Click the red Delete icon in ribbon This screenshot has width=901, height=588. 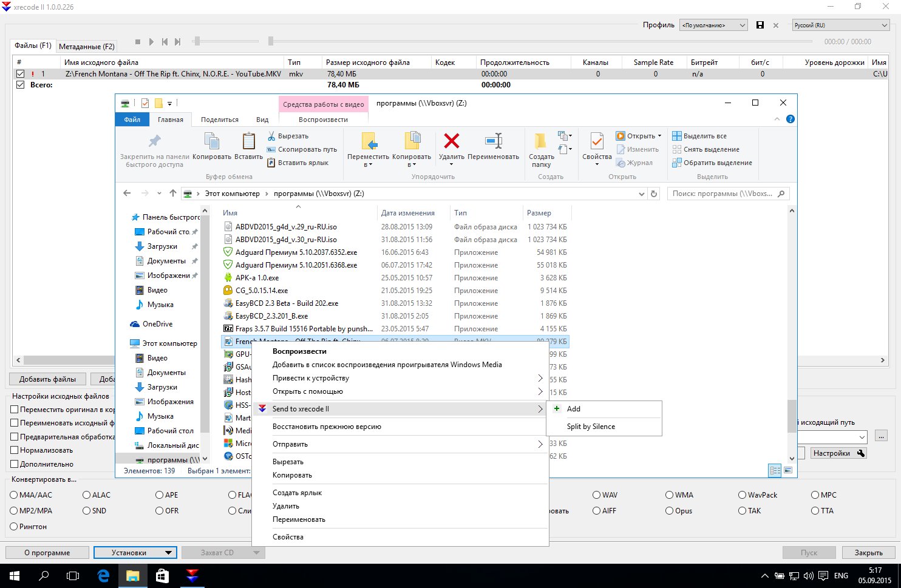tap(452, 141)
